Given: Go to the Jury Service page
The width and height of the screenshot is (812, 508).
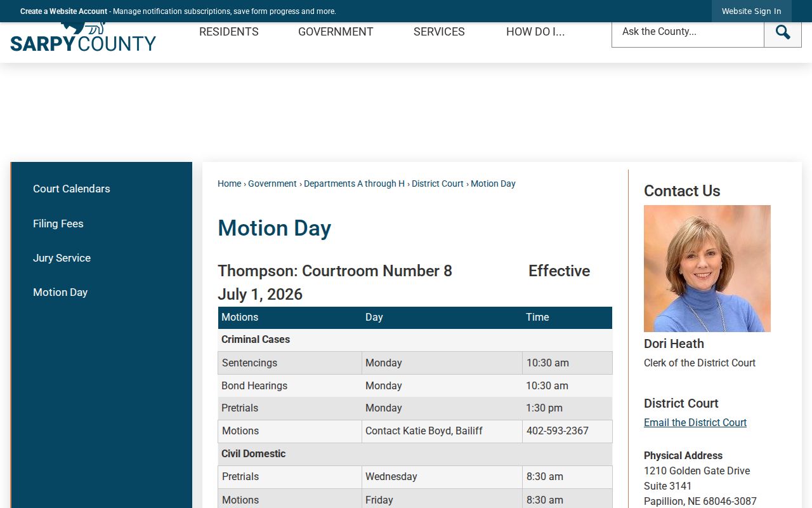Looking at the screenshot, I should [x=62, y=258].
